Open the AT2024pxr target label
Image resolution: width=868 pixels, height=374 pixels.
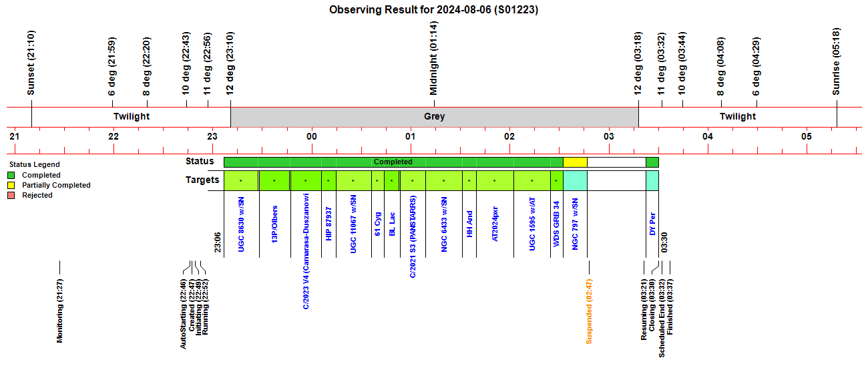point(495,225)
